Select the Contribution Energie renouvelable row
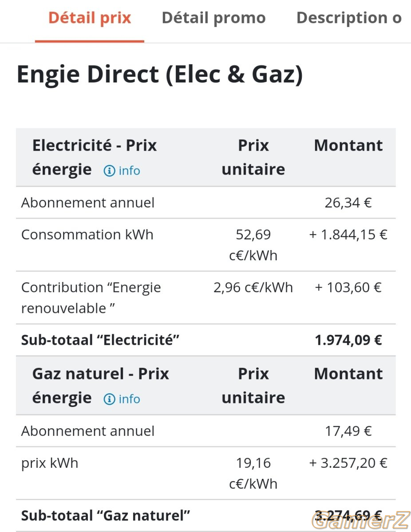Image resolution: width=411 pixels, height=532 pixels. click(205, 297)
